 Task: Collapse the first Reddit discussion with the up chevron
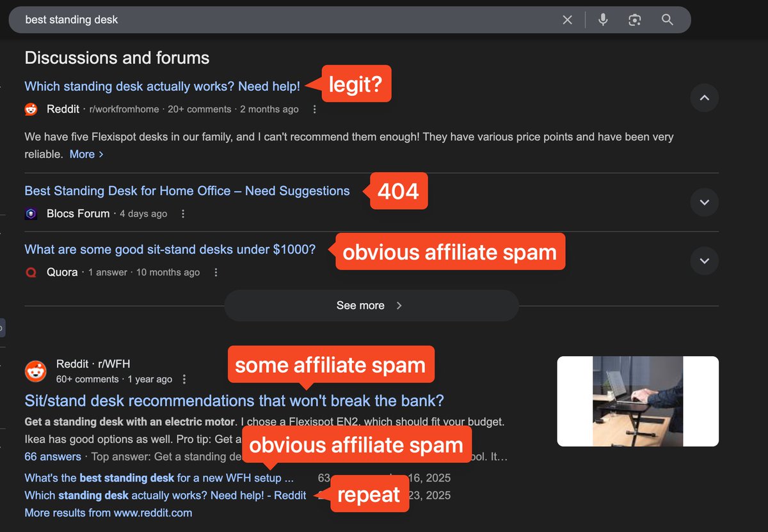tap(705, 98)
